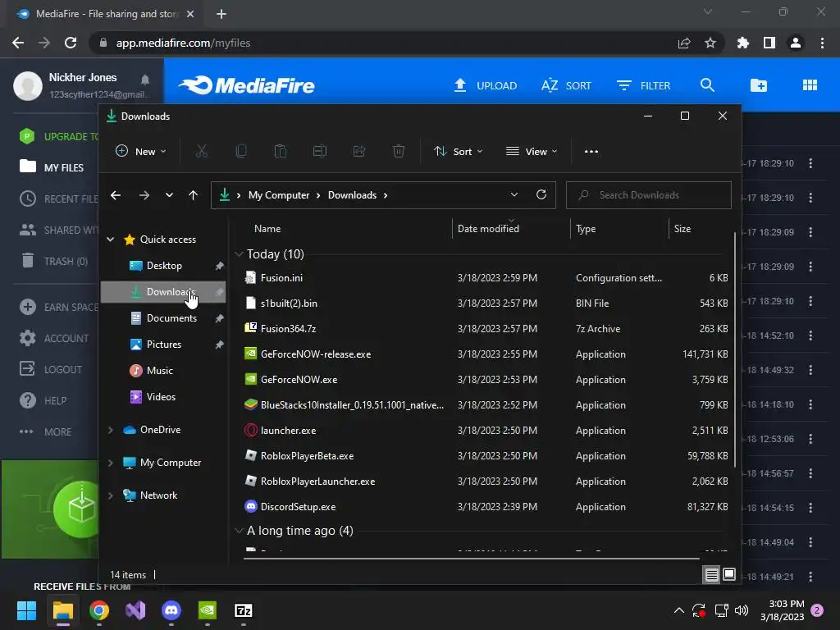Select the Fusion364.7z file
The image size is (840, 630).
487,328
